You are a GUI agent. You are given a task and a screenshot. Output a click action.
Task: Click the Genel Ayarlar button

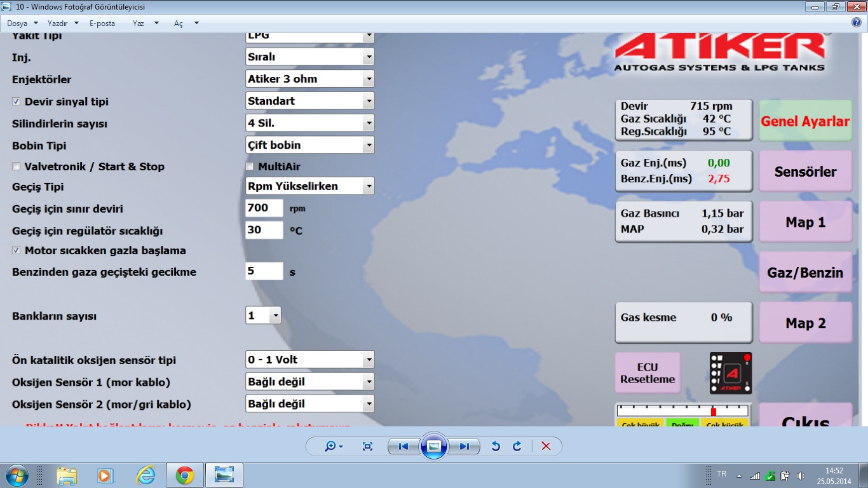click(x=805, y=121)
